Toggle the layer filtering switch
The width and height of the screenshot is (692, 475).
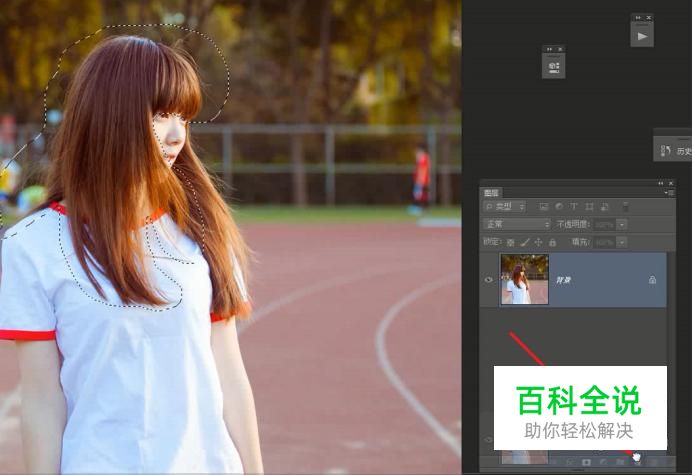click(x=625, y=206)
